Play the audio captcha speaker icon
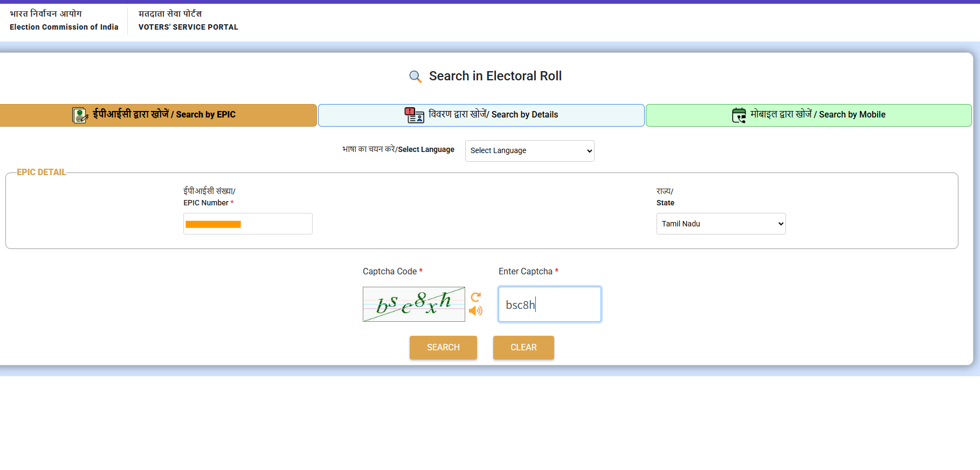980x470 pixels. (475, 311)
